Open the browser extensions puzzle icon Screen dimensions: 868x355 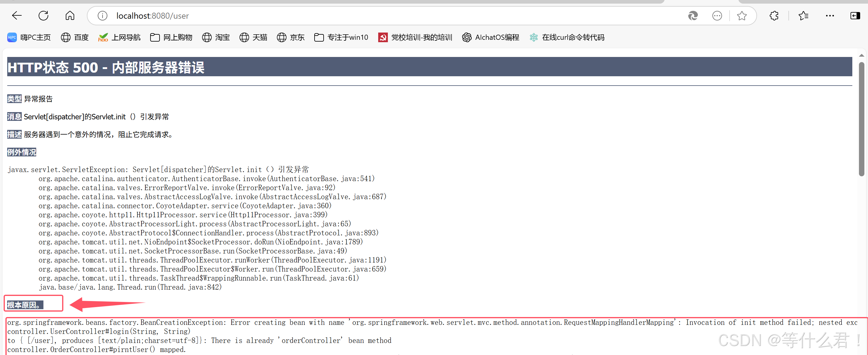click(x=774, y=16)
